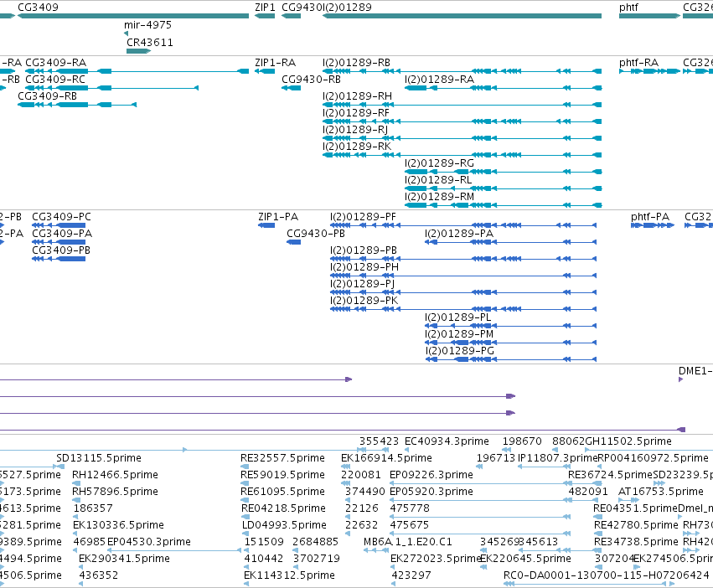Screen dimensions: 713x588
Task: Click the l(2)01289-PJ protein label
Action: coord(362,284)
